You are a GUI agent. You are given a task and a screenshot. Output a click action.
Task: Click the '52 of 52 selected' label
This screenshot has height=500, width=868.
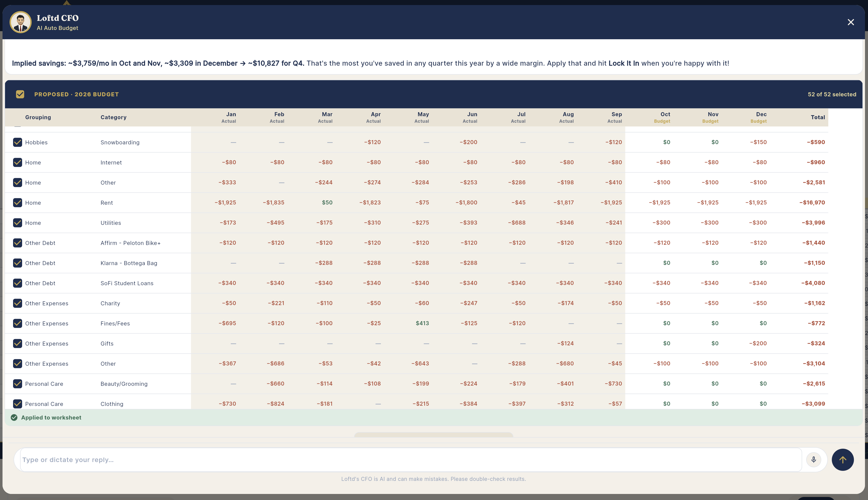832,94
